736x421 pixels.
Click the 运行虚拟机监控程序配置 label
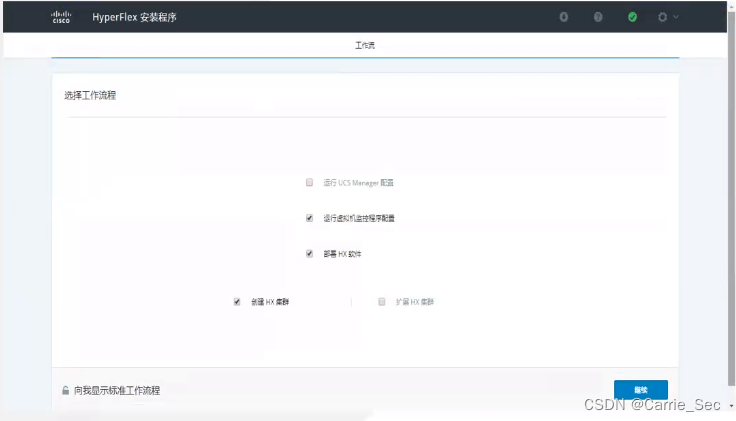tap(359, 218)
